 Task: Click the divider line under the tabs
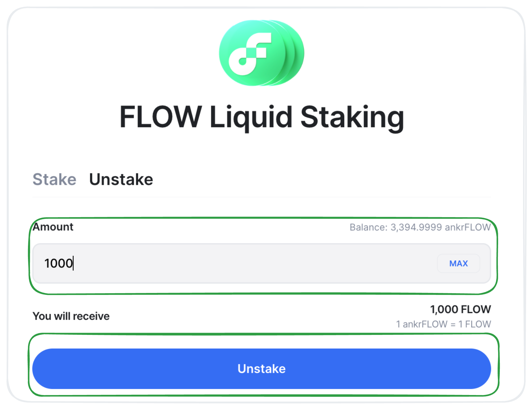click(262, 197)
